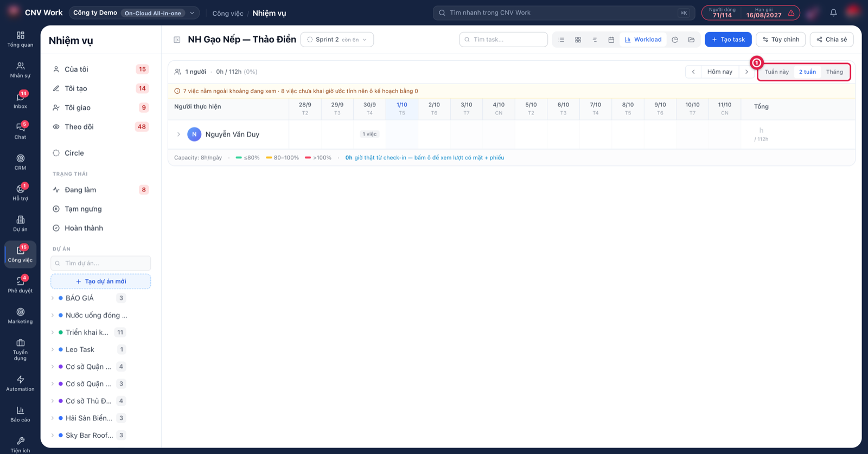Open Tổng quan in left navigation
868x454 pixels.
pyautogui.click(x=20, y=39)
